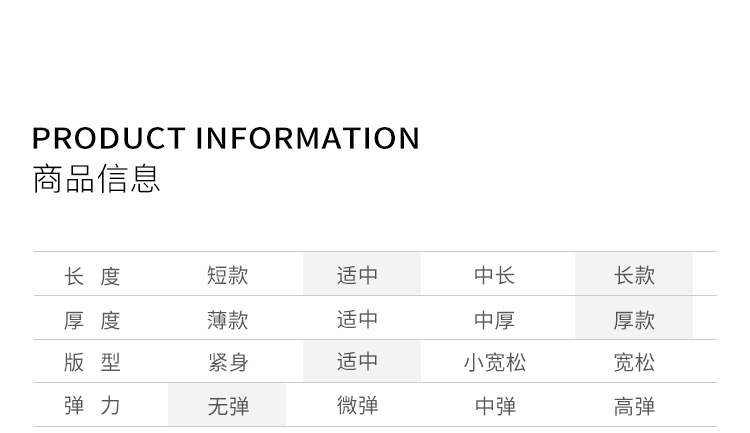Click the 版型 row label
This screenshot has width=750, height=433.
pyautogui.click(x=92, y=362)
